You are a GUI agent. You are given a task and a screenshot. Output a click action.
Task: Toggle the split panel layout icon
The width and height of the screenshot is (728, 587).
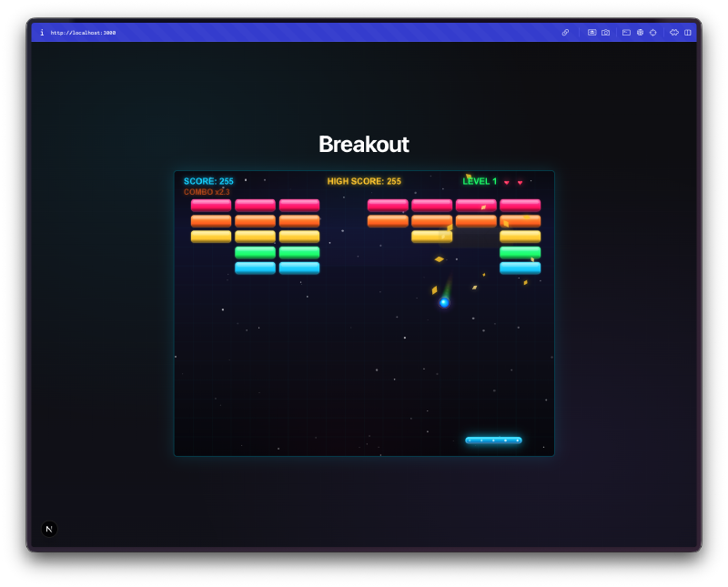pyautogui.click(x=687, y=33)
